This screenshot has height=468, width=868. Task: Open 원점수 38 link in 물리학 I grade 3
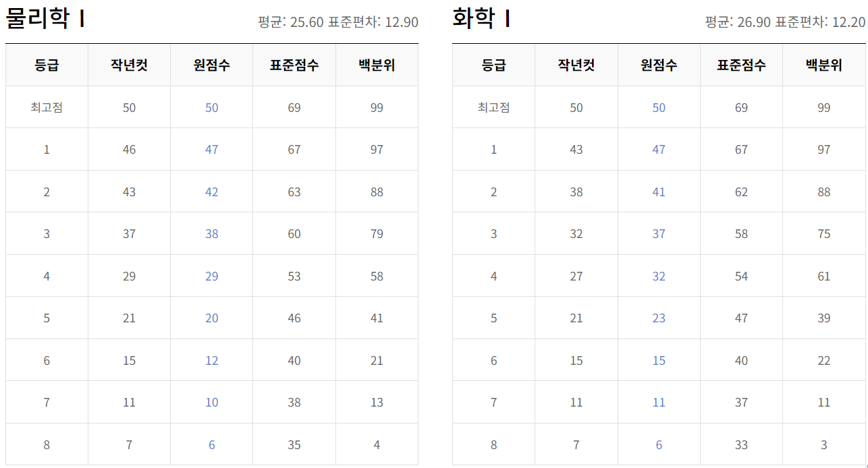click(x=212, y=234)
